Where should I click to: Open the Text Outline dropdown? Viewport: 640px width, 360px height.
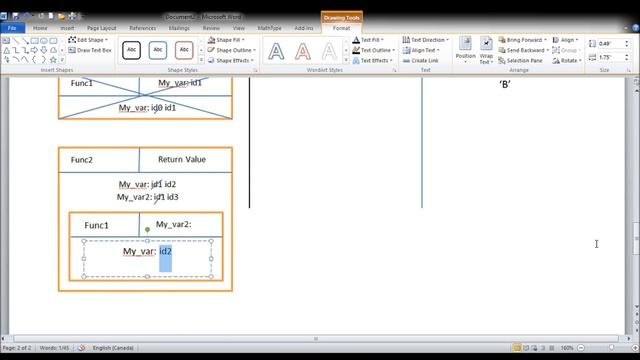(373, 50)
